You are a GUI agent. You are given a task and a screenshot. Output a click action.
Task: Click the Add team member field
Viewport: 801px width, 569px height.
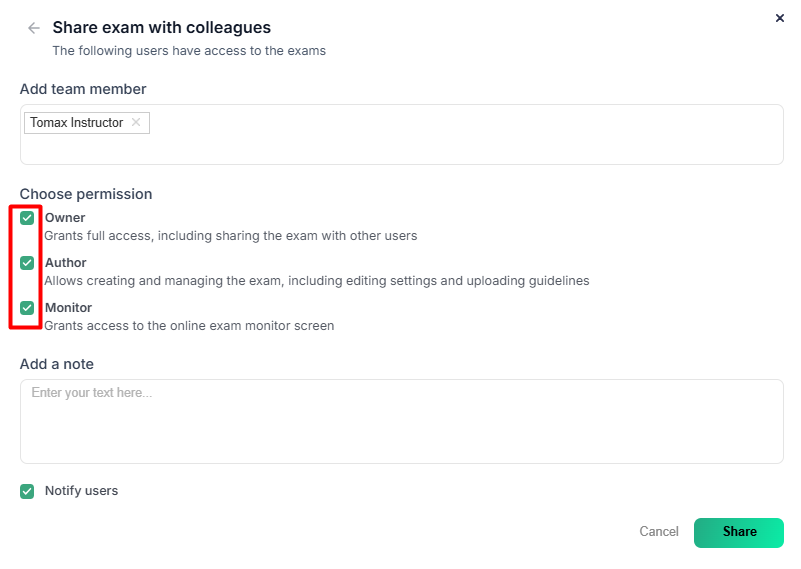pos(402,134)
